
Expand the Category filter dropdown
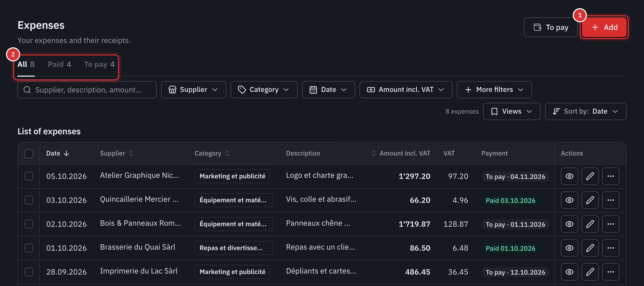click(264, 90)
